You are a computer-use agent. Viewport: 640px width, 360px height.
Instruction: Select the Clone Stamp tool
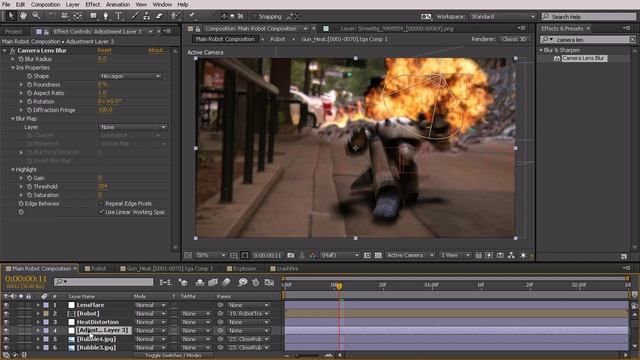tap(147, 16)
